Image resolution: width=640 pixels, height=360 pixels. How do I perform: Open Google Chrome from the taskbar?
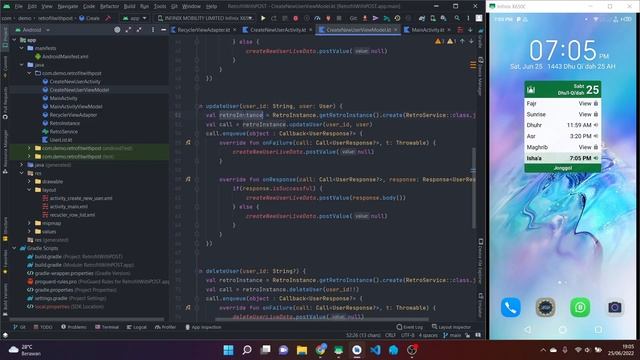(320, 350)
